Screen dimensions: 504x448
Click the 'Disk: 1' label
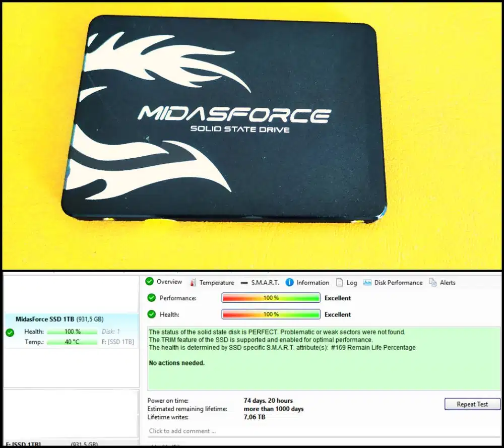(110, 332)
